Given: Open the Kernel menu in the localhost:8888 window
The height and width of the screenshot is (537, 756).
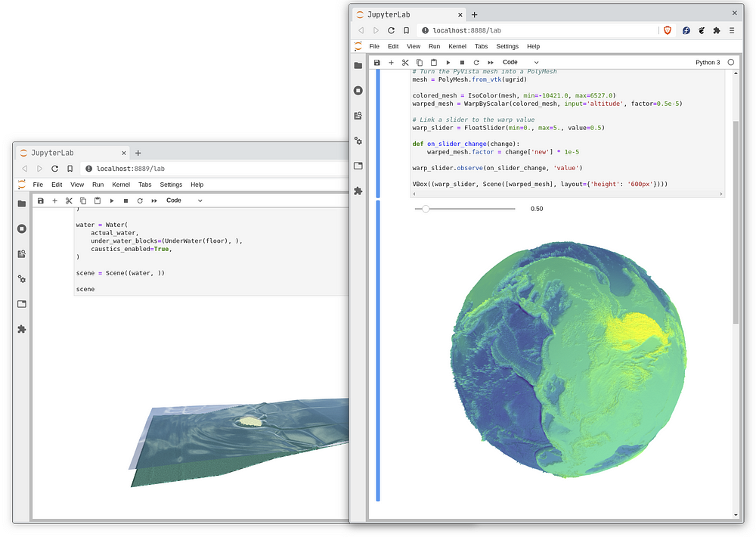Looking at the screenshot, I should [x=457, y=47].
